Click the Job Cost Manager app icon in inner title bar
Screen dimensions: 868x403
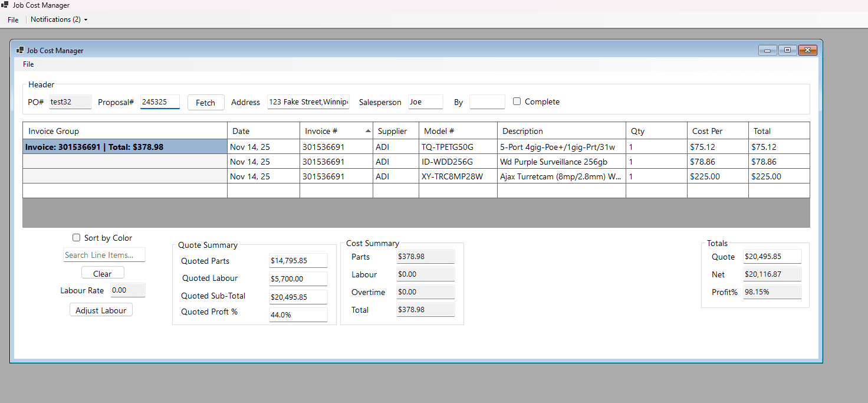tap(20, 51)
